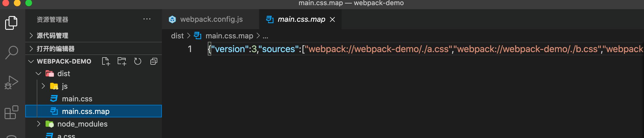Screen dimensions: 644x138
Task: Open explorer more actions ellipsis menu
Action: tap(147, 19)
